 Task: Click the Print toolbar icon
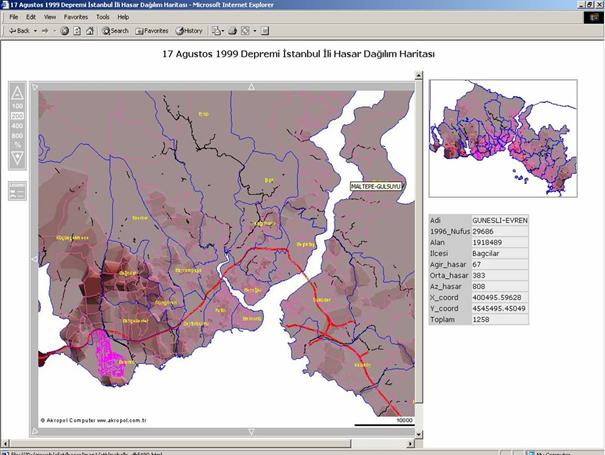pos(233,31)
